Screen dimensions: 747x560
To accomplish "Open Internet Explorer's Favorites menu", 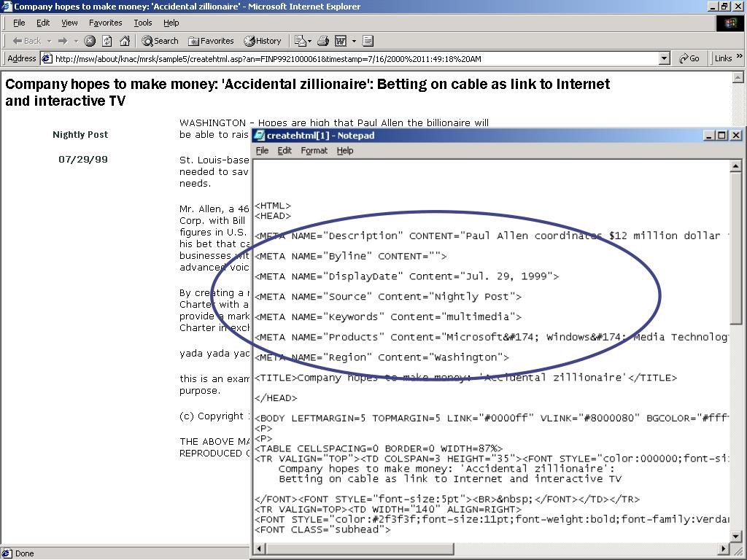I will (105, 23).
